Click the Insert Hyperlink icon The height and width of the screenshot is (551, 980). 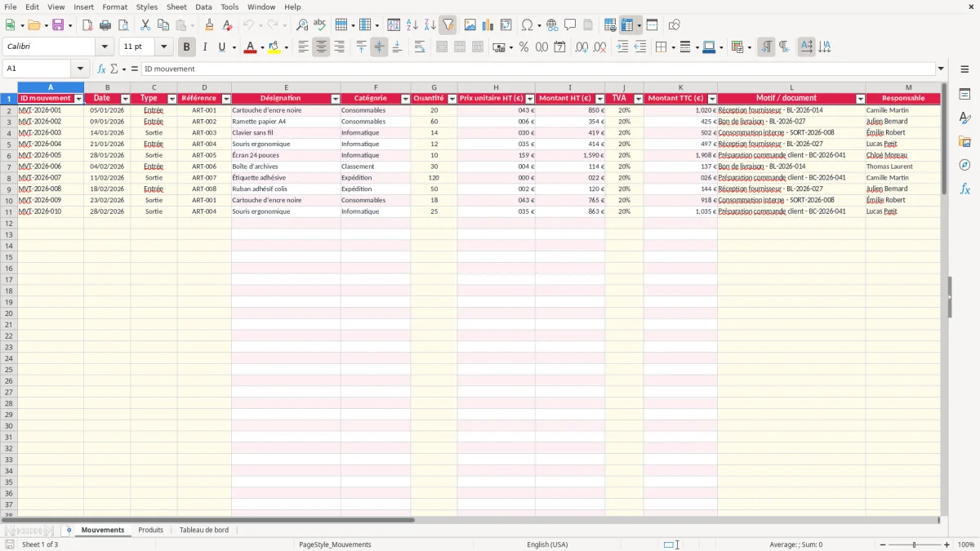(x=552, y=25)
